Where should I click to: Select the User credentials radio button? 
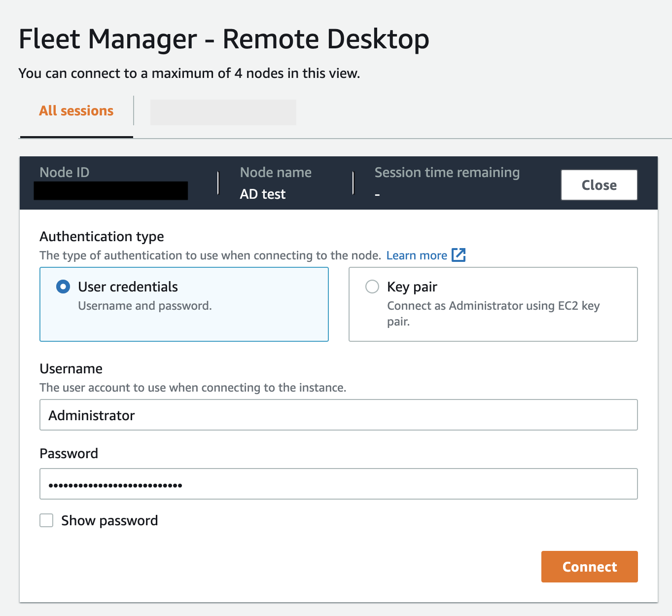(x=63, y=287)
